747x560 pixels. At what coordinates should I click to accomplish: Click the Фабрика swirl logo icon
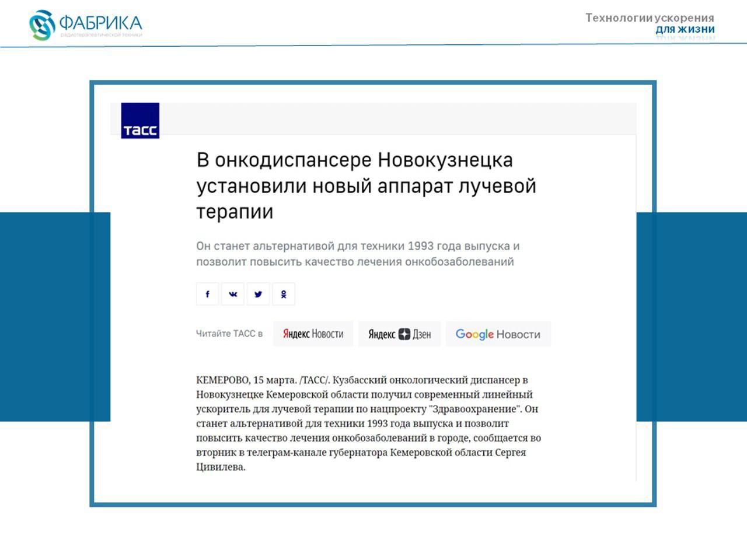click(x=42, y=25)
